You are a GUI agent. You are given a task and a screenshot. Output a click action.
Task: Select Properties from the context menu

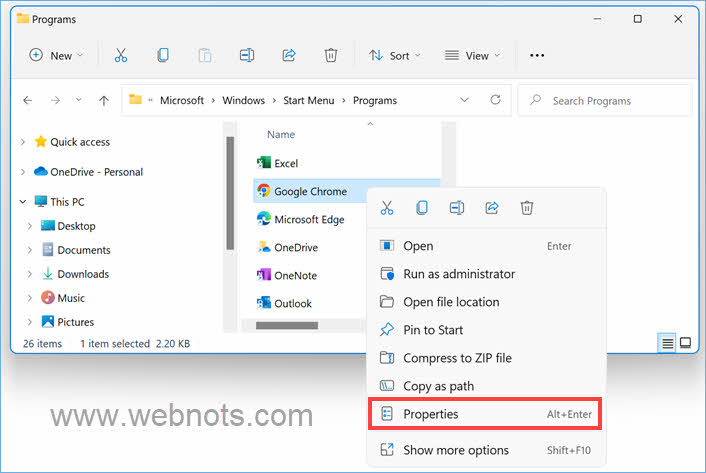[430, 414]
